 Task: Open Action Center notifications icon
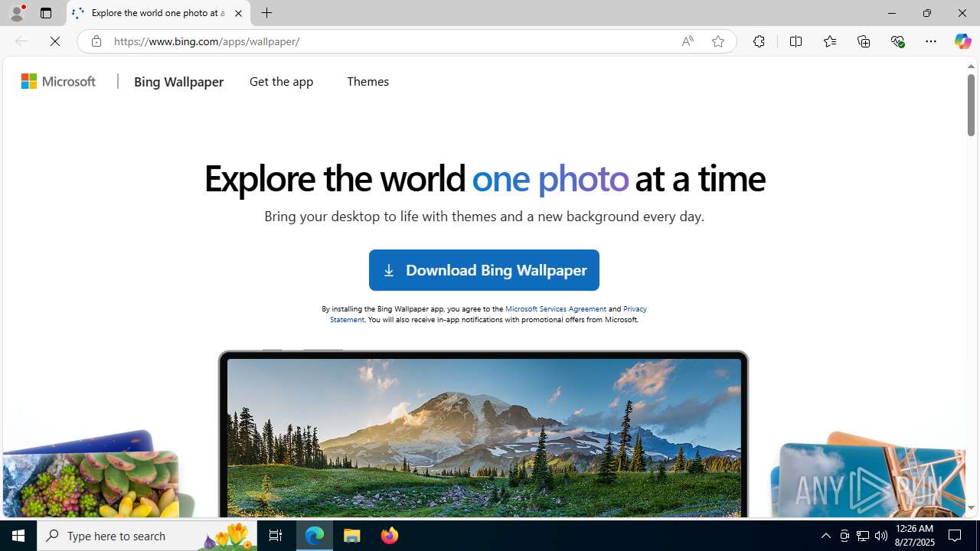pos(955,536)
